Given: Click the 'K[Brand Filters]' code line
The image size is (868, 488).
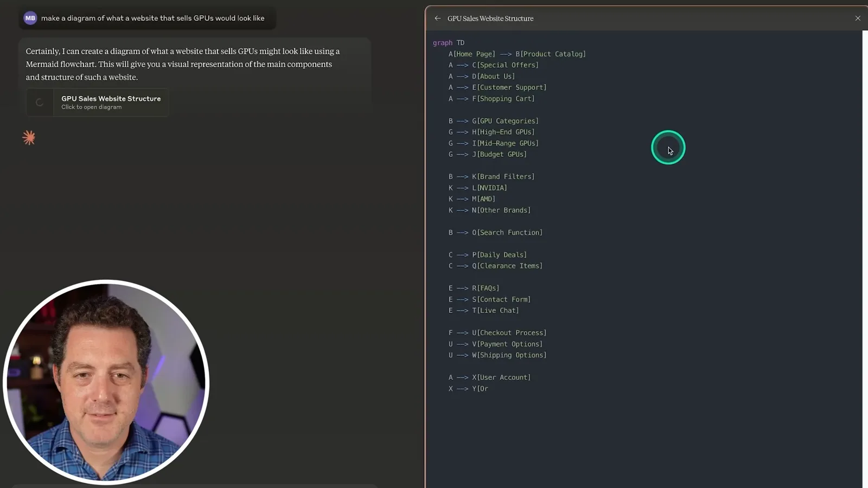Looking at the screenshot, I should pos(492,177).
